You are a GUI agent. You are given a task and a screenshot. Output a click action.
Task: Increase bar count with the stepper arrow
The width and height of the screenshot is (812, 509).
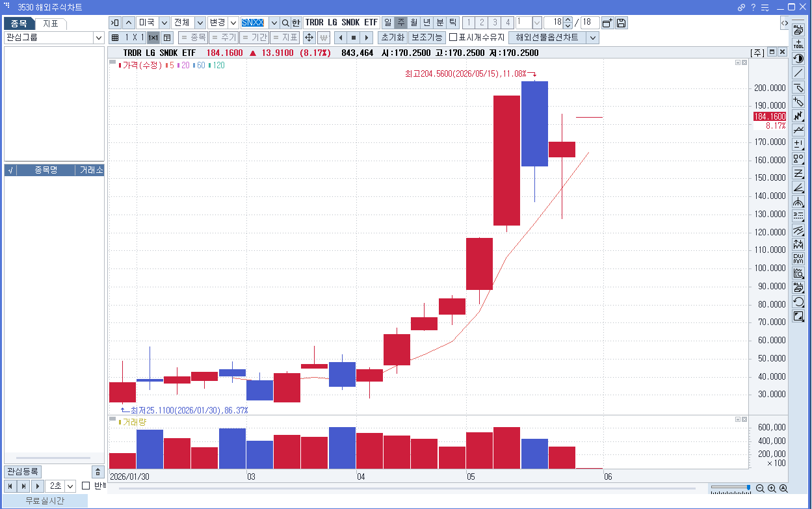pyautogui.click(x=568, y=20)
